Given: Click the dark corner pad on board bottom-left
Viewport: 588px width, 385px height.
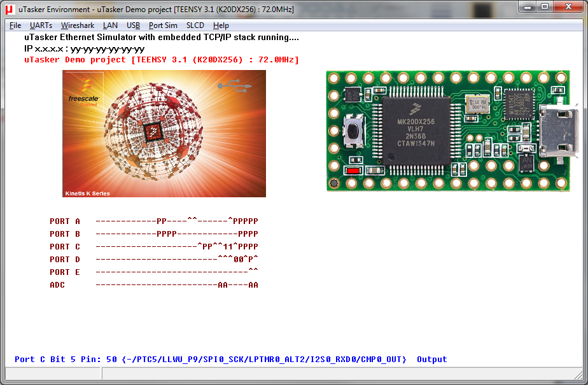Looking at the screenshot, I should click(x=333, y=183).
